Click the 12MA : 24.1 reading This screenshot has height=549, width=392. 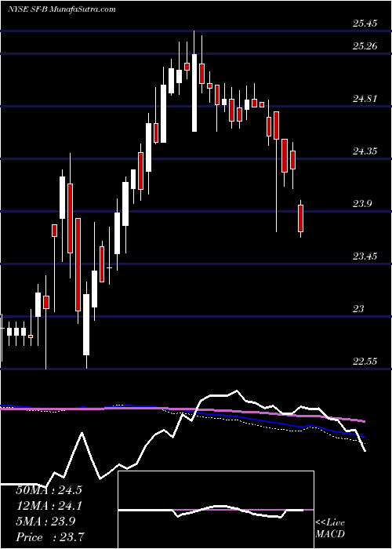pos(49,506)
